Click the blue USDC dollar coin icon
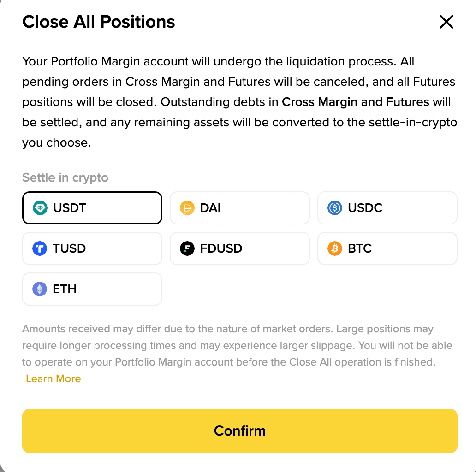The width and height of the screenshot is (476, 472). [x=335, y=208]
